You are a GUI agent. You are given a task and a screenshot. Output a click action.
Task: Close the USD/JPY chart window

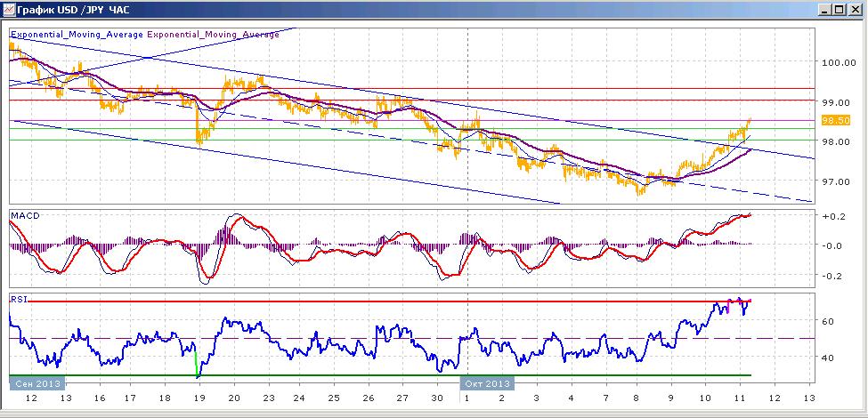point(856,10)
